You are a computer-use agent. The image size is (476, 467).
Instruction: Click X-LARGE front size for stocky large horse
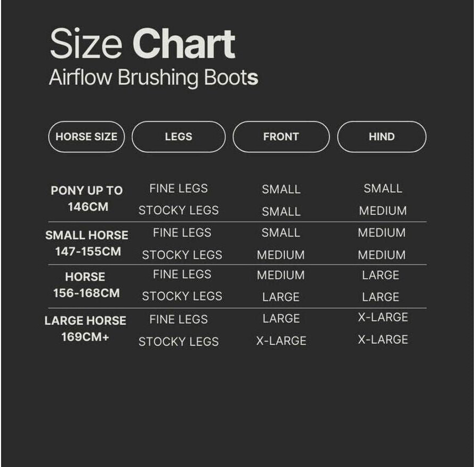coord(281,341)
